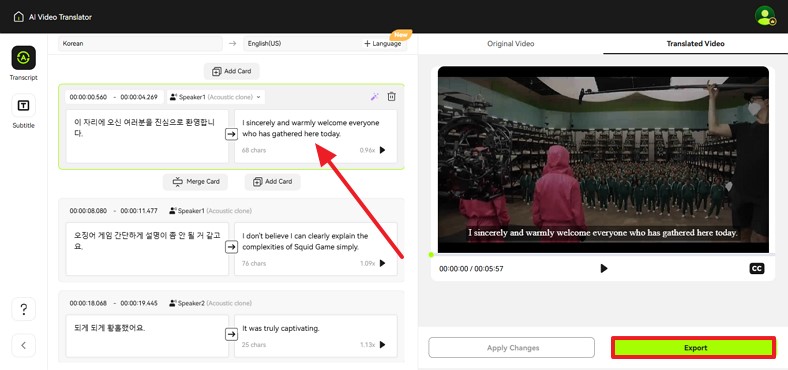Click Add Card beside Merge Card
Screen dimensions: 788x370
pyautogui.click(x=272, y=181)
